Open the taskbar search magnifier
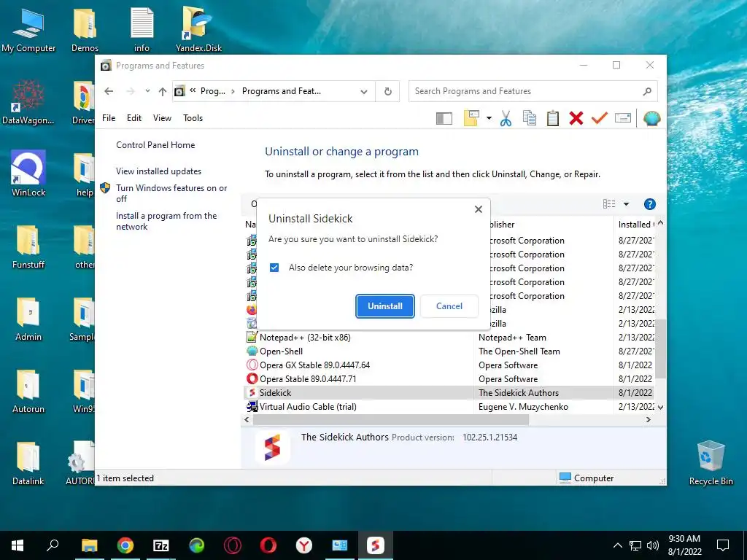The image size is (747, 560). tap(53, 545)
